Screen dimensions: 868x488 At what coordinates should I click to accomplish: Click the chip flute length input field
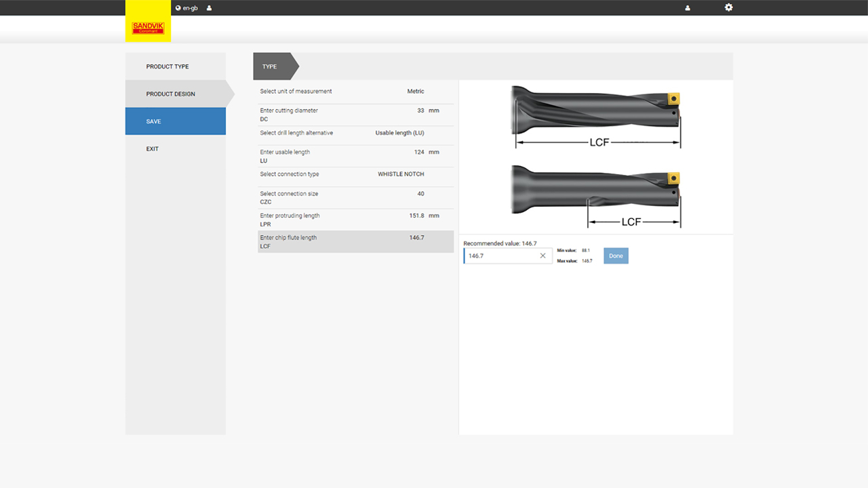pyautogui.click(x=502, y=256)
